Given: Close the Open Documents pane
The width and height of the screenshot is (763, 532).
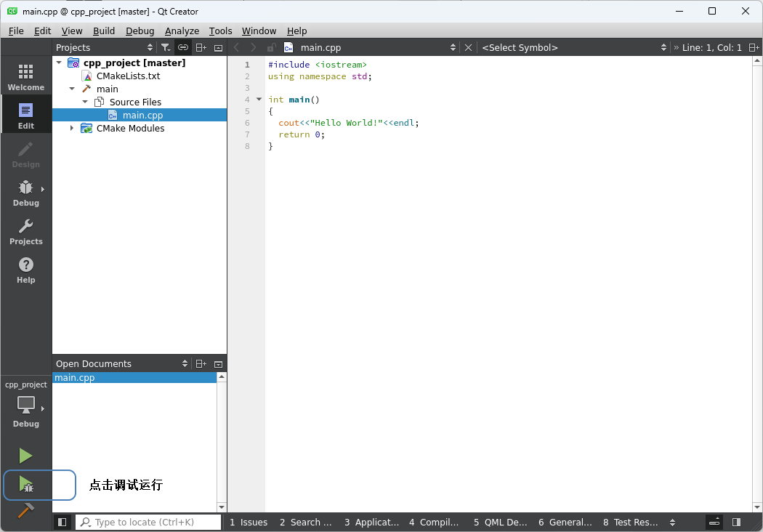Looking at the screenshot, I should pos(219,363).
